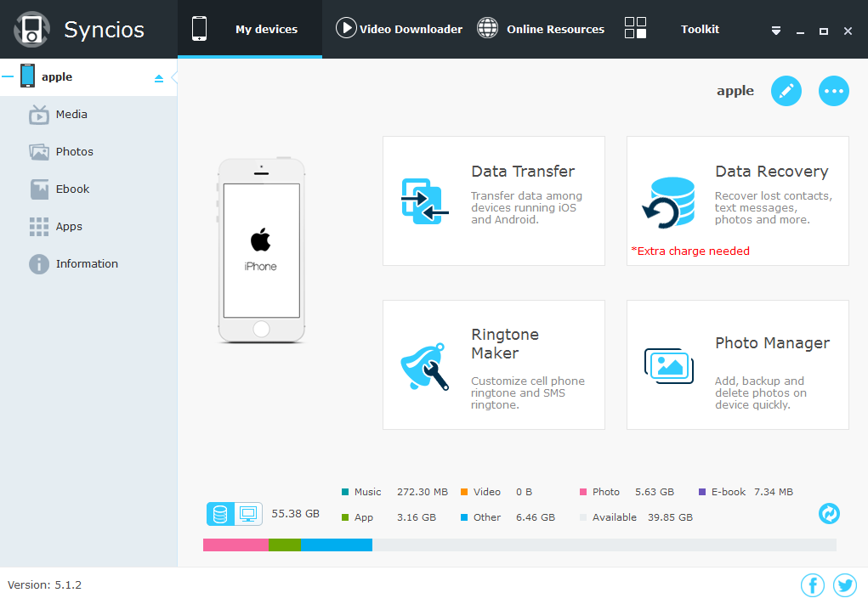The image size is (868, 604).
Task: Click the Photo 5.63 GB value
Action: tap(655, 492)
